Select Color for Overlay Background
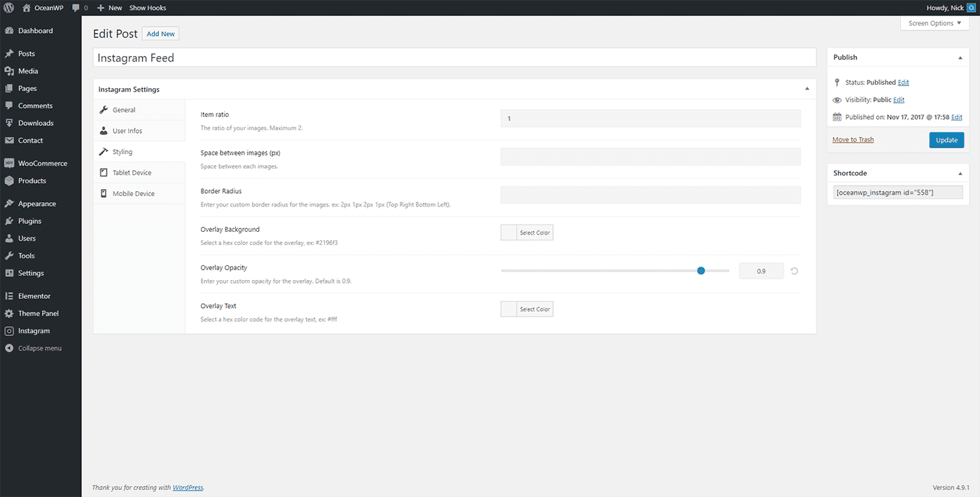Screen dimensions: 980x497 [527, 233]
